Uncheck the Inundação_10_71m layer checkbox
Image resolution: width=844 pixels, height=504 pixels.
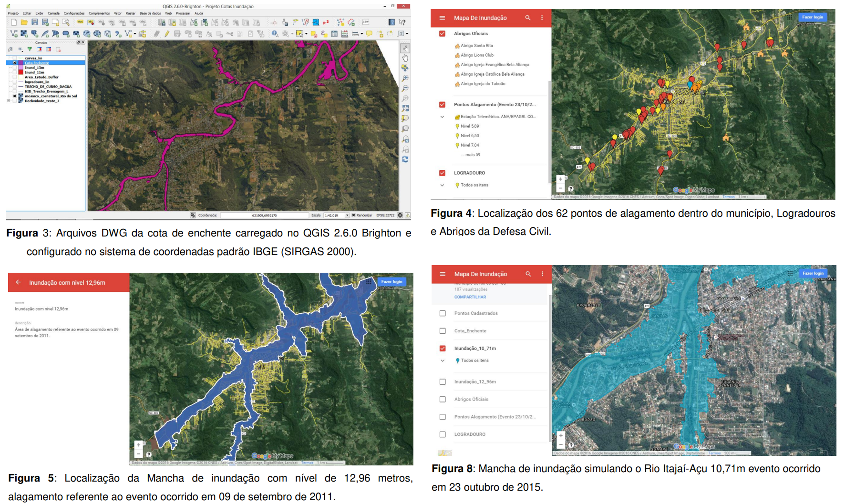point(442,348)
